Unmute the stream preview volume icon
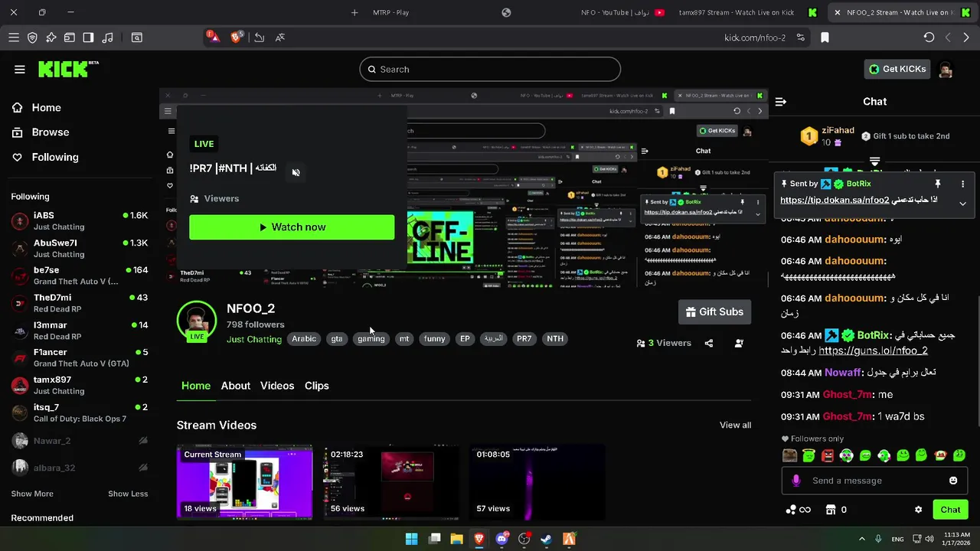Viewport: 980px width, 551px height. pyautogui.click(x=296, y=172)
